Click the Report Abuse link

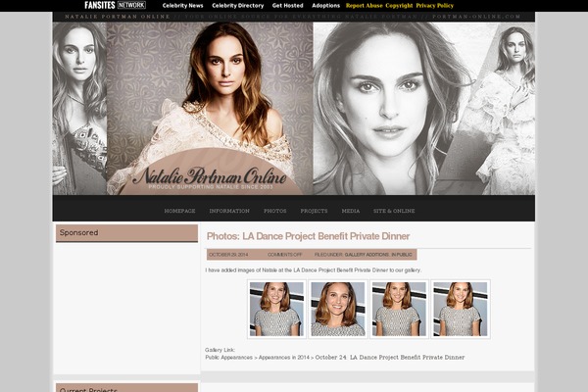tap(364, 6)
